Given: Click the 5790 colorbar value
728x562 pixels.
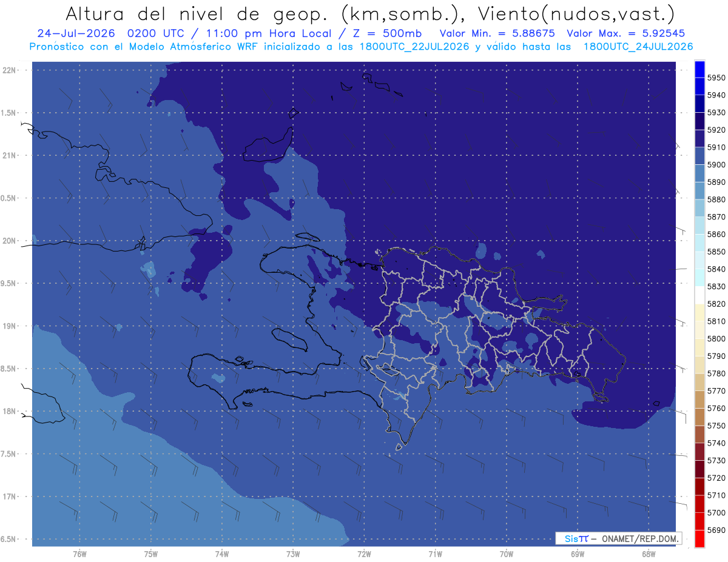Looking at the screenshot, I should 715,356.
